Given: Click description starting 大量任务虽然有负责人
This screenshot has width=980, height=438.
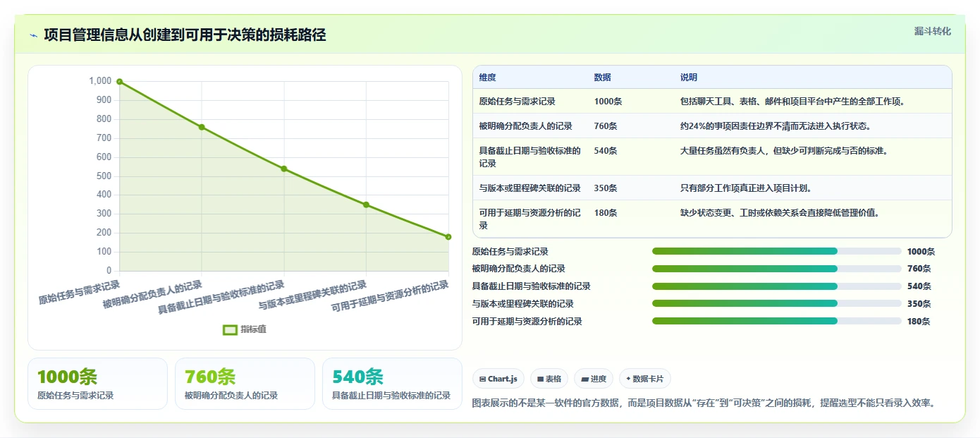Looking at the screenshot, I should point(784,151).
